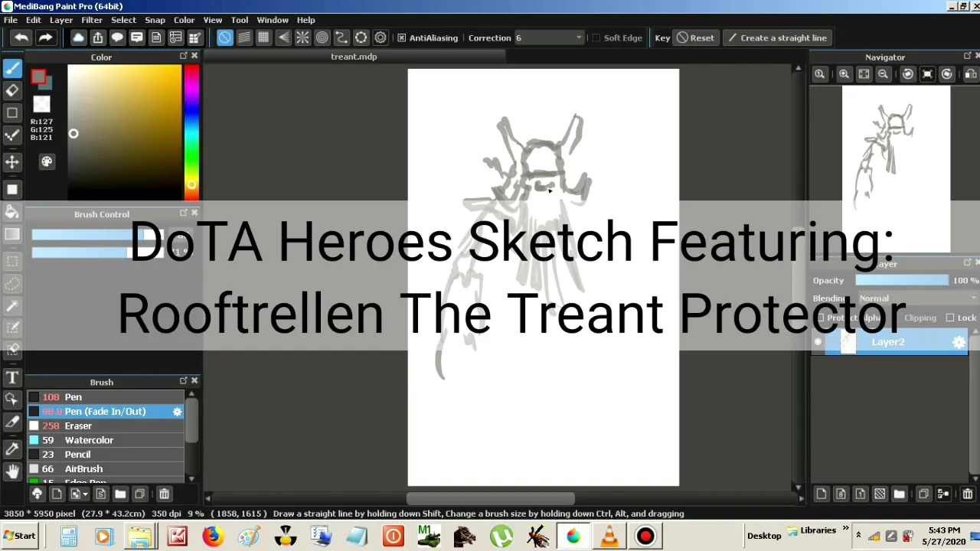
Task: Select the Brush tool in the left toolbox
Action: (x=12, y=68)
